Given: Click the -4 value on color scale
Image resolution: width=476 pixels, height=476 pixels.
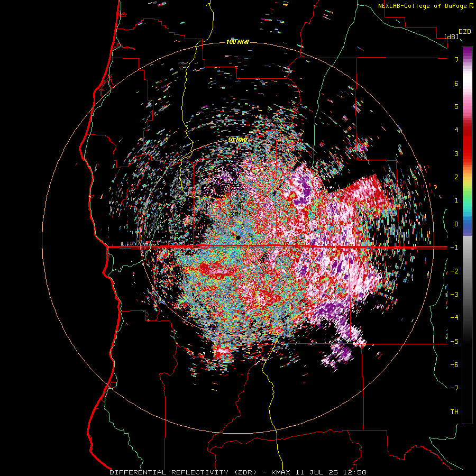Looking at the screenshot, I should (454, 318).
